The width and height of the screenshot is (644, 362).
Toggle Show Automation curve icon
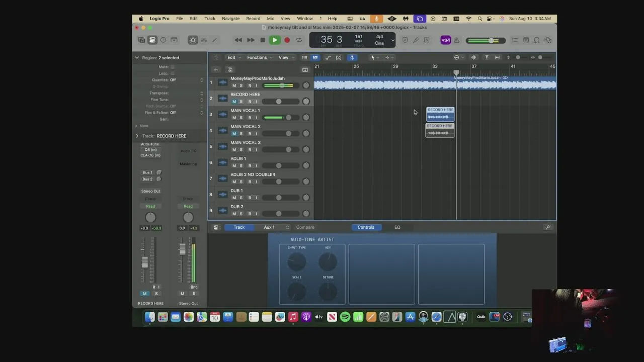[328, 57]
